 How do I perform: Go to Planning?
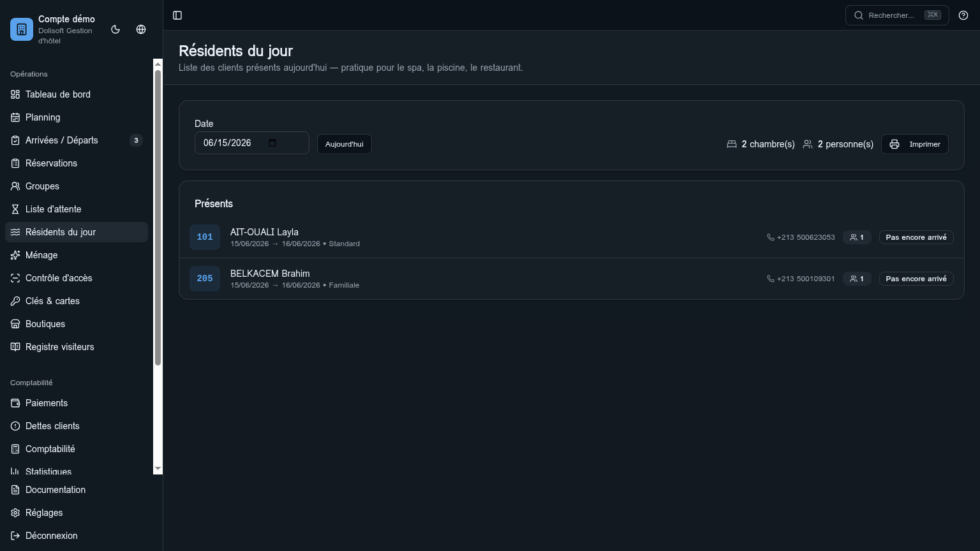point(77,117)
